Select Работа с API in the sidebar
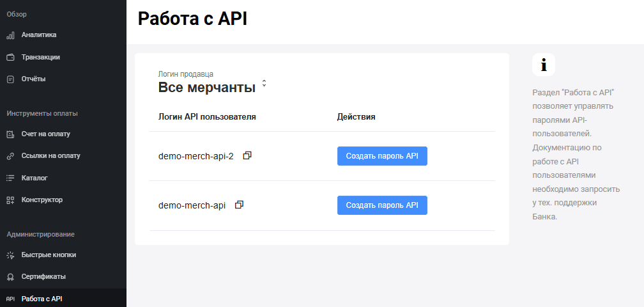Screen dimensions: 644x307 coord(42,299)
